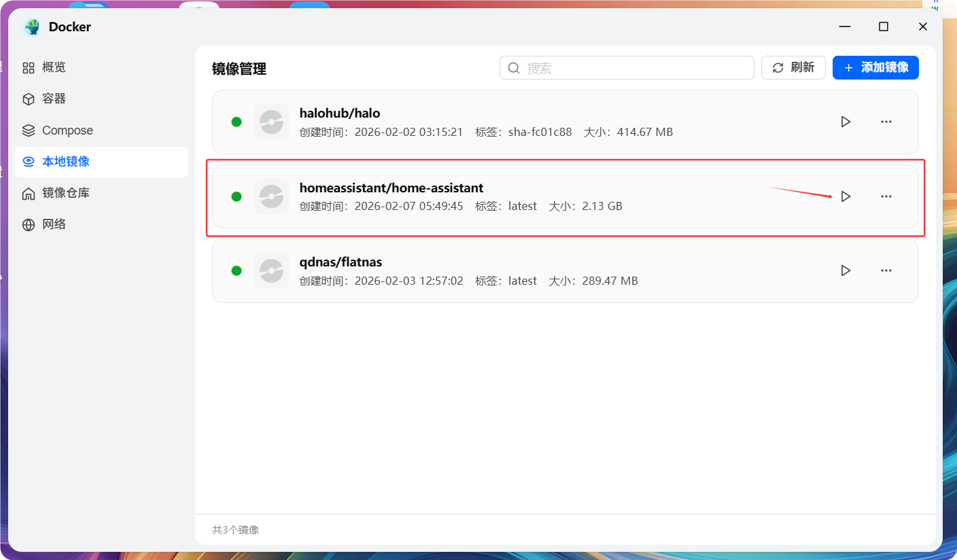Run the qdnas/flatnas image
This screenshot has height=560, width=957.
[x=845, y=270]
